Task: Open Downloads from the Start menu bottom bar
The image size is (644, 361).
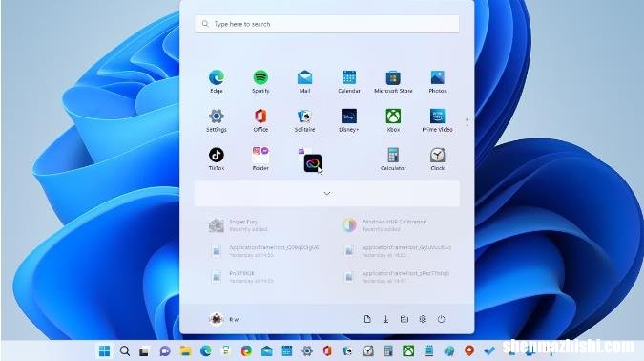Action: coord(385,319)
